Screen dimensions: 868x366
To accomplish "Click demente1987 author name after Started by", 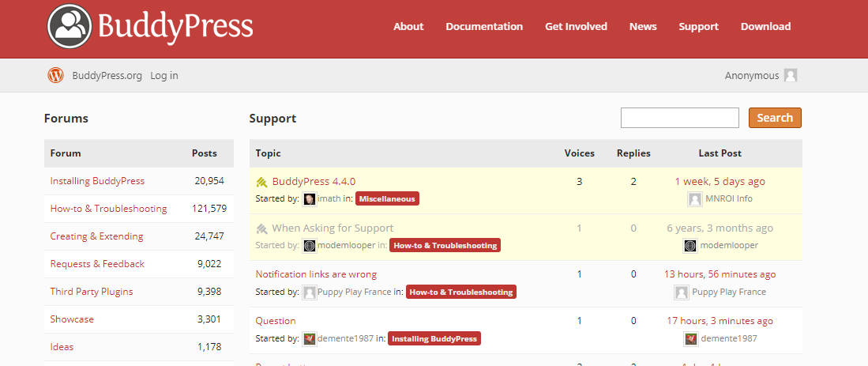I will [346, 338].
